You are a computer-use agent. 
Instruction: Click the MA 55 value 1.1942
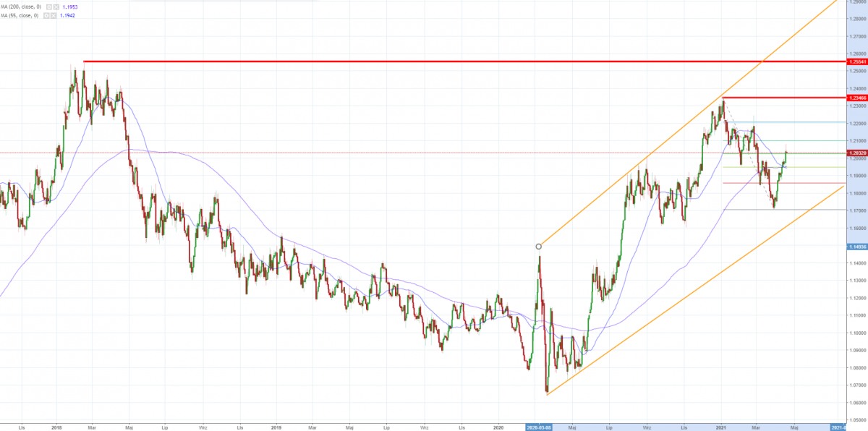coord(67,15)
